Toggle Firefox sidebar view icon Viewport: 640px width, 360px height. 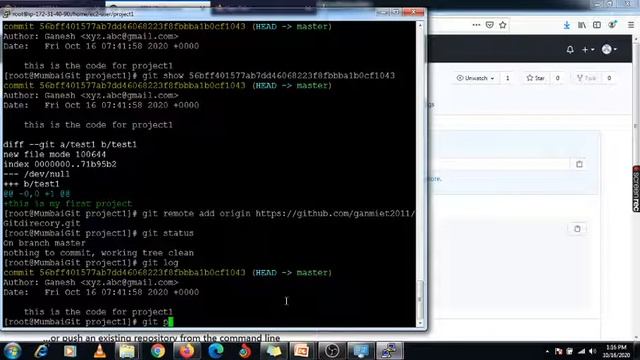[x=597, y=25]
